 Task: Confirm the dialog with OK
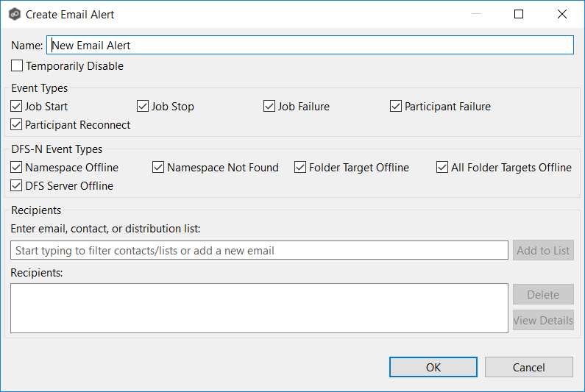click(x=433, y=367)
